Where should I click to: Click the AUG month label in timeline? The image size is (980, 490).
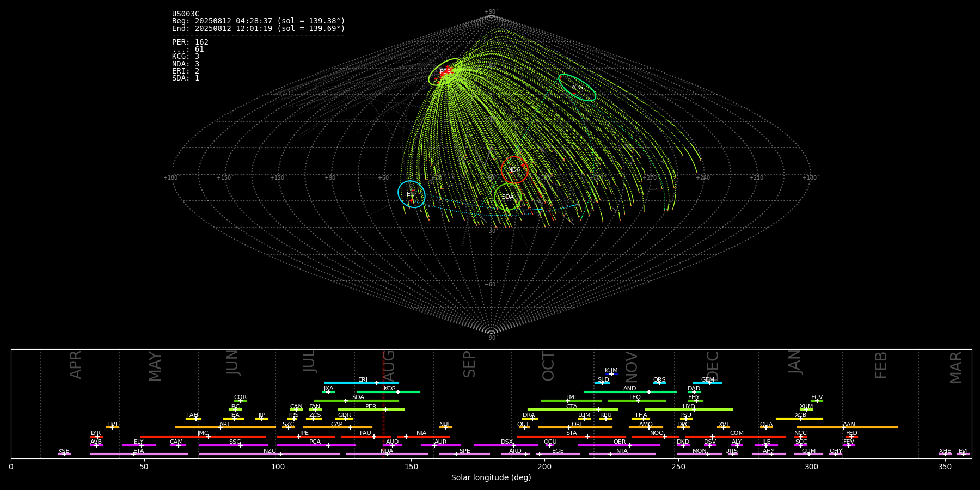[x=389, y=366]
